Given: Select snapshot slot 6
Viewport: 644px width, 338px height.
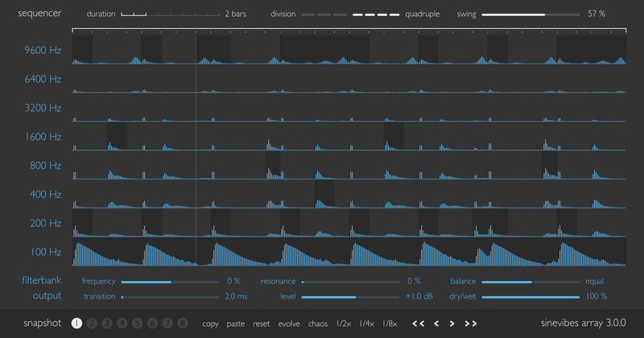Looking at the screenshot, I should click(x=152, y=324).
